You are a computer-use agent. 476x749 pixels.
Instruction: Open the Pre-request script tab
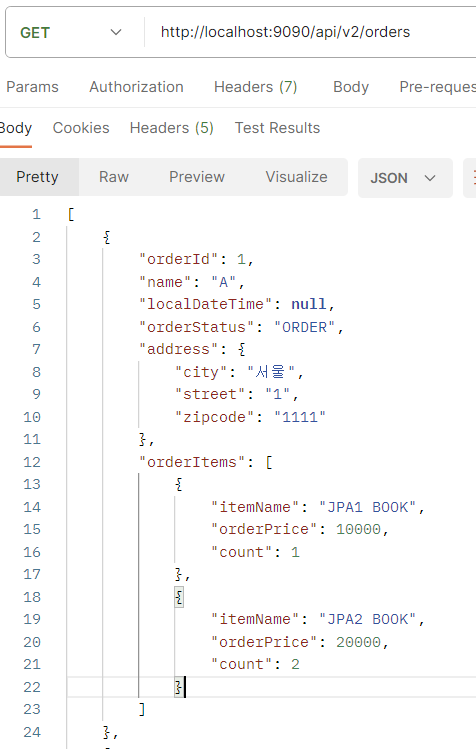(x=437, y=87)
